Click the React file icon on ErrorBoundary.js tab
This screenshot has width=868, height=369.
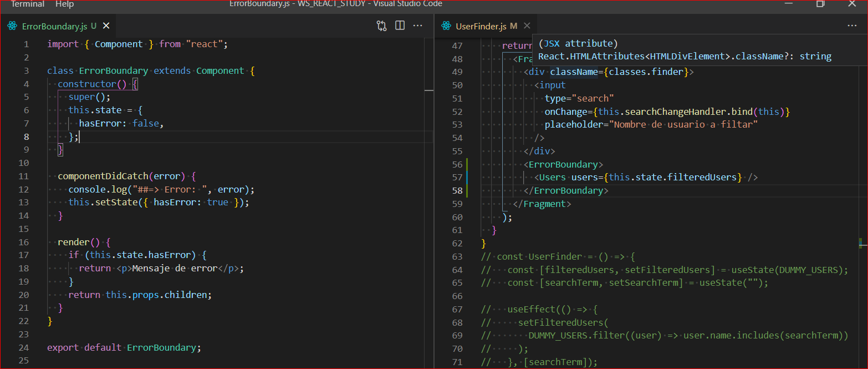[12, 26]
